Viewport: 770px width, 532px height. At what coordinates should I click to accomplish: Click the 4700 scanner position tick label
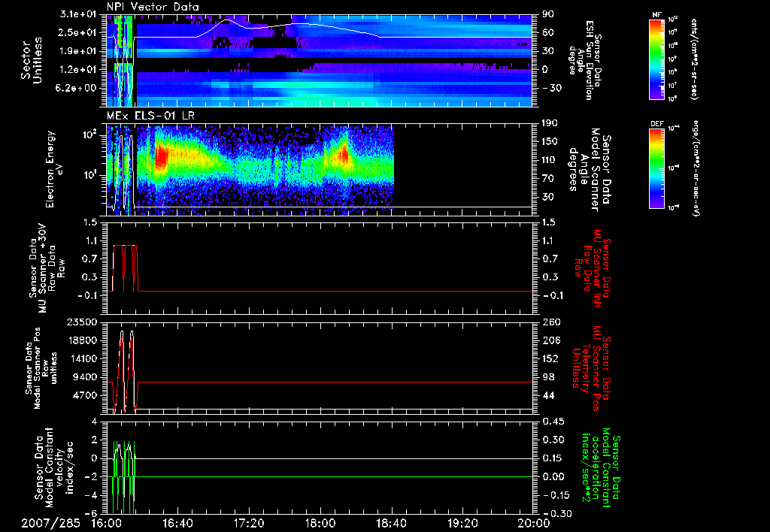click(x=85, y=395)
